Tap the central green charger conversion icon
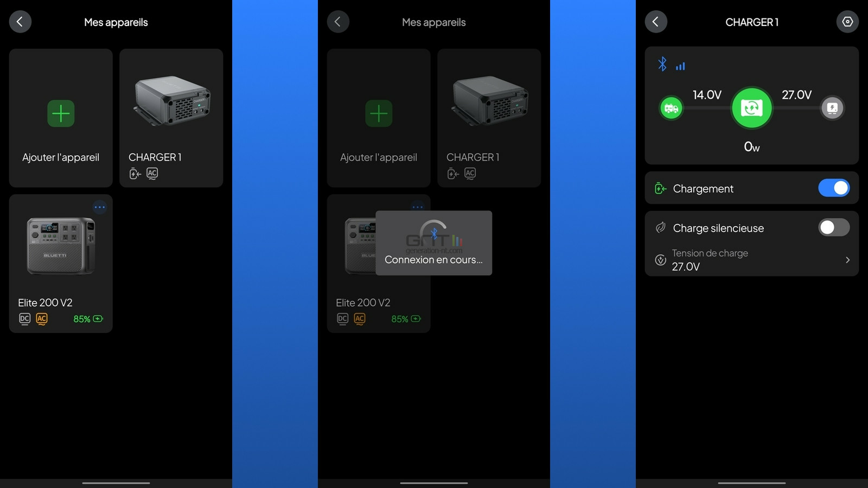 coord(751,108)
